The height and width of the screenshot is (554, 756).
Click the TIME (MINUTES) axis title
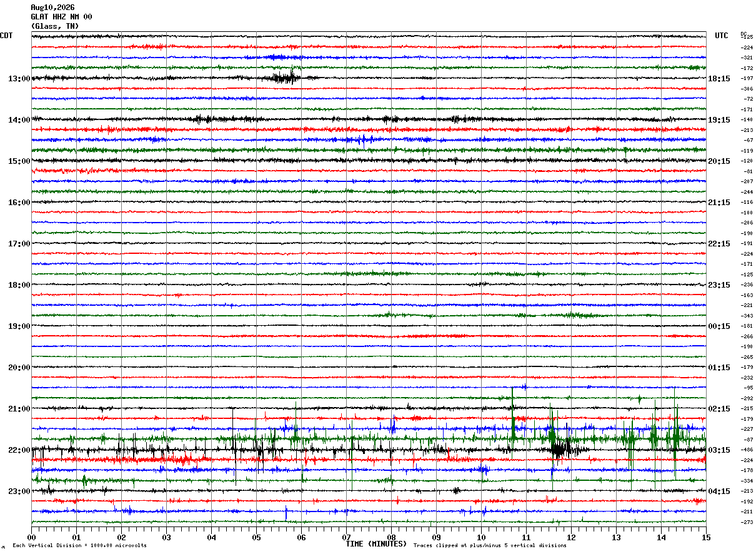(x=376, y=544)
